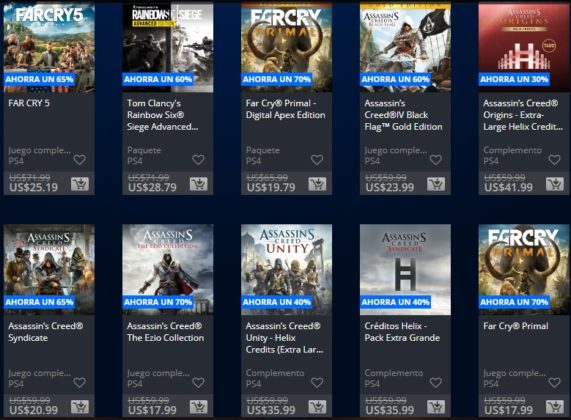Toggle wishlist heart for FAR CRY 5
Viewport: 571px width, 420px height.
click(x=79, y=160)
